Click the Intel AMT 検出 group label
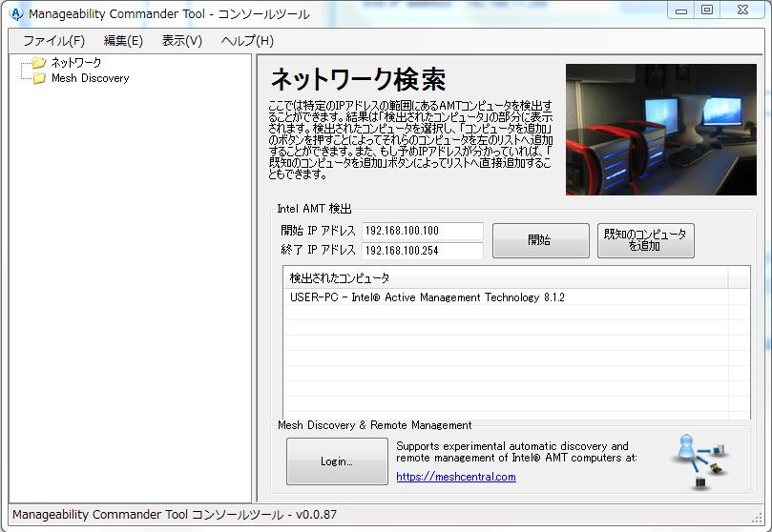 tap(314, 209)
